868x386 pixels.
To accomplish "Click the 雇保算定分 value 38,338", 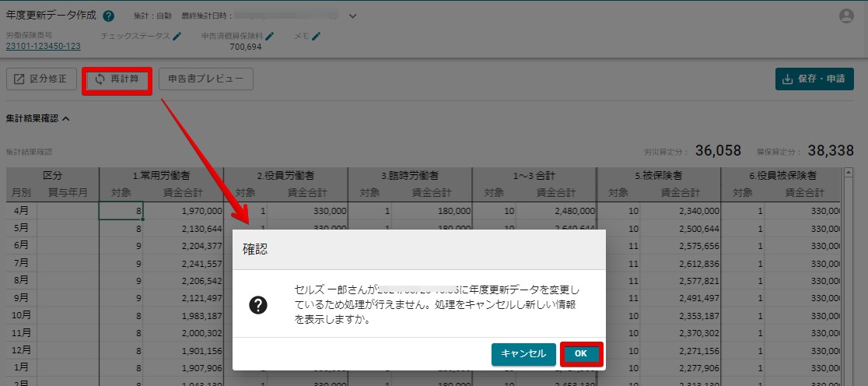I will pos(831,151).
